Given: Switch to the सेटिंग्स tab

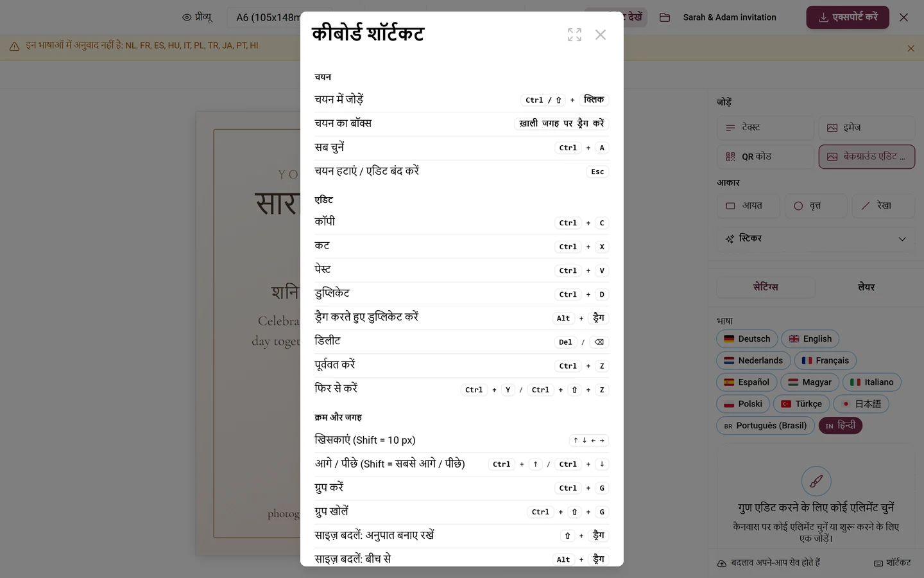Looking at the screenshot, I should (x=766, y=287).
